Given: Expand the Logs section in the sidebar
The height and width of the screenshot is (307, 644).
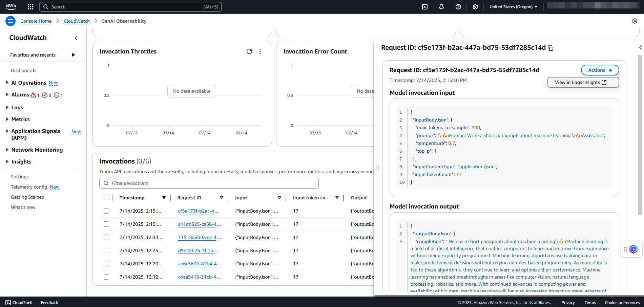Looking at the screenshot, I should tap(17, 107).
